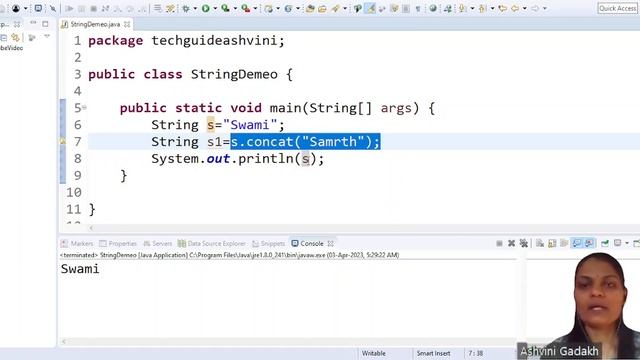This screenshot has height=360, width=640.
Task: Open the New Java Class dropdown arrow
Action: click(298, 8)
